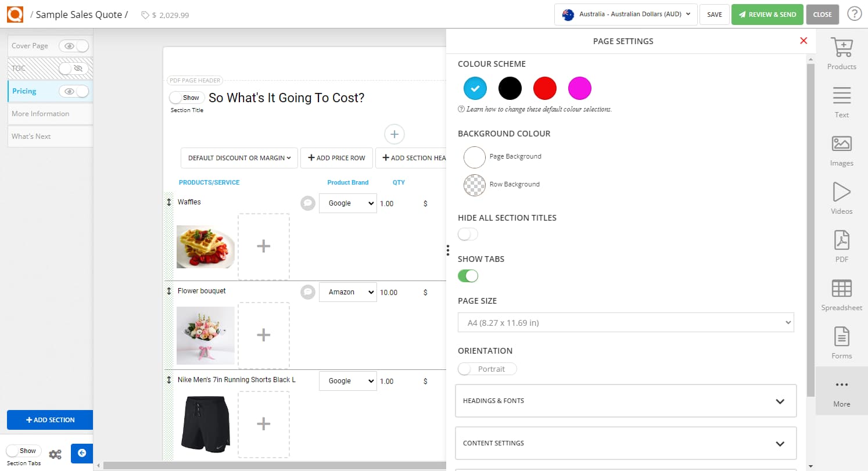
Task: Enable Hide All Section Titles toggle
Action: (x=468, y=234)
